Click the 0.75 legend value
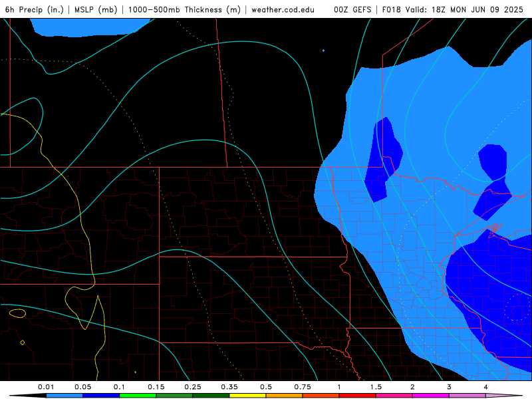Screen dimensions: 532x399 [x=303, y=387]
